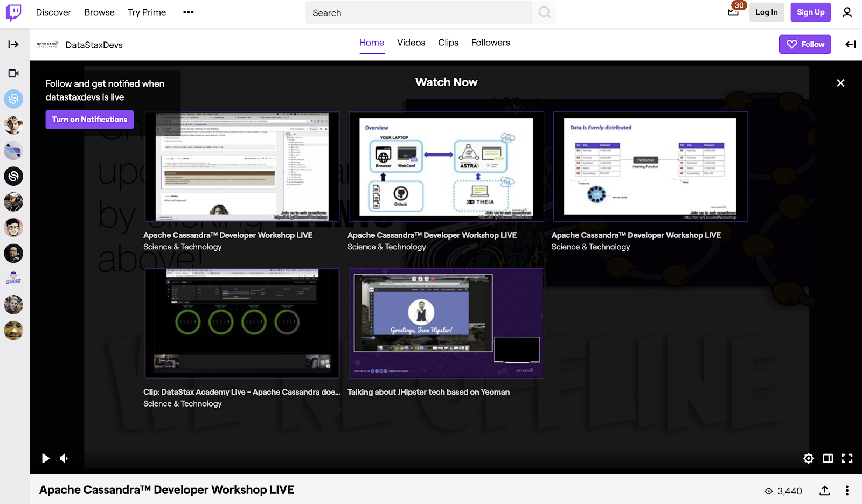Open the Browse page
Image resolution: width=862 pixels, height=504 pixels.
click(x=99, y=12)
